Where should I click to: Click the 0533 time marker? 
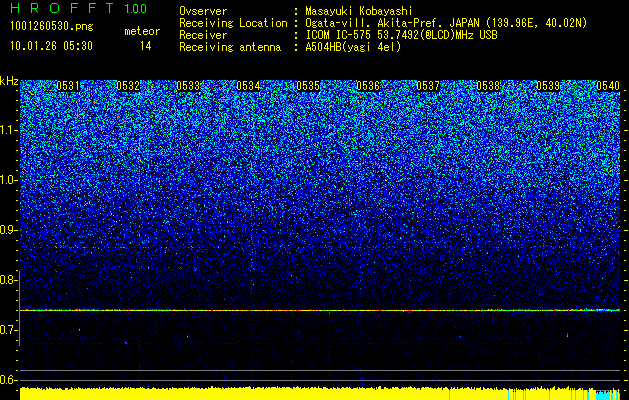pos(188,86)
